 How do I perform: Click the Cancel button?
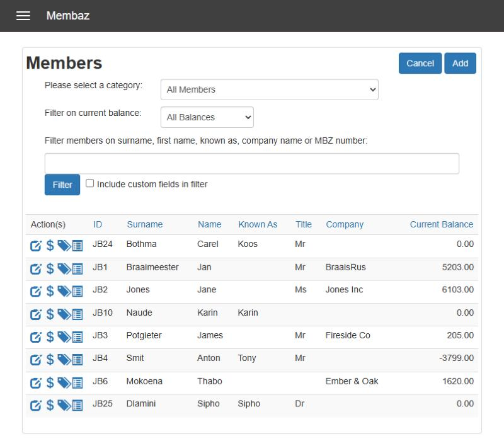pos(420,63)
